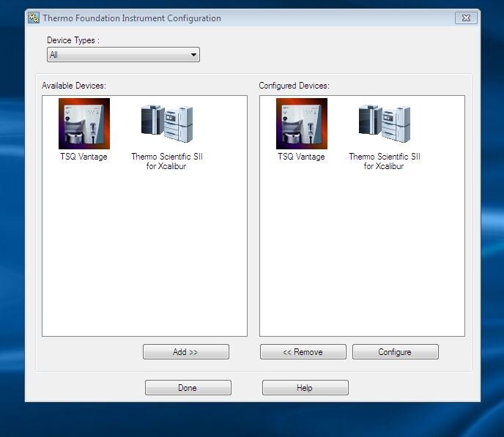Open Configure for the selected device
This screenshot has height=437, width=504.
click(396, 352)
